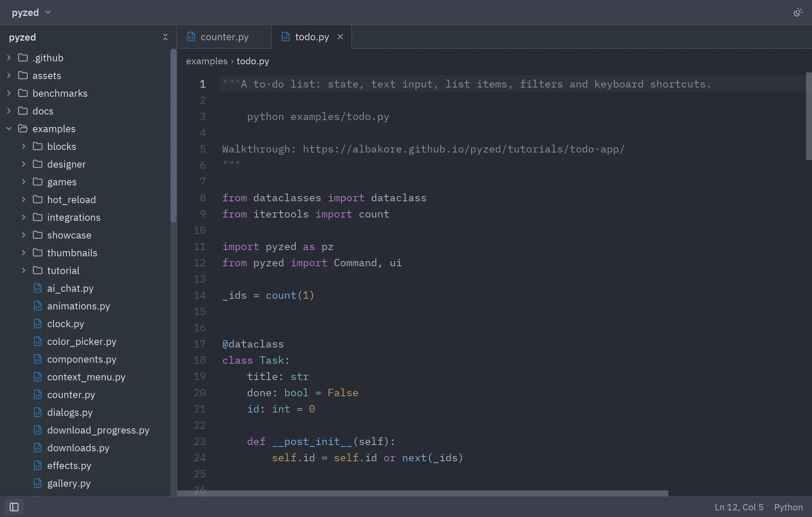Click the horizontal editor scrollbar

pyautogui.click(x=423, y=493)
